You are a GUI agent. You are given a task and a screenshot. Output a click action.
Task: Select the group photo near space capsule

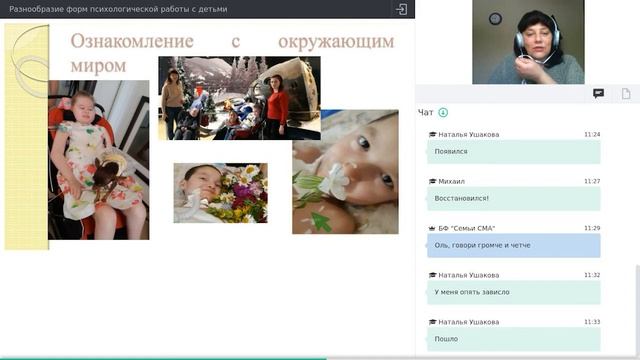pyautogui.click(x=239, y=98)
